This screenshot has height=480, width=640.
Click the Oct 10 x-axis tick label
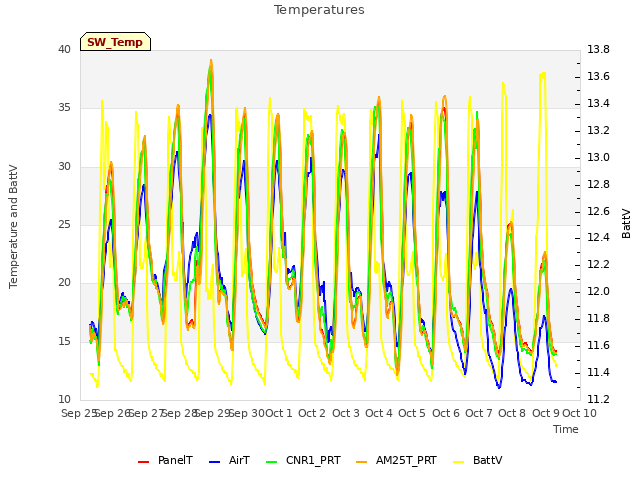(580, 413)
